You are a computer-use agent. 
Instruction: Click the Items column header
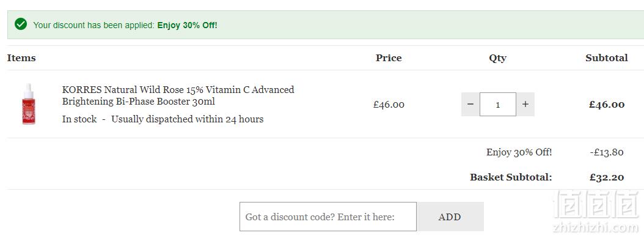pos(21,58)
